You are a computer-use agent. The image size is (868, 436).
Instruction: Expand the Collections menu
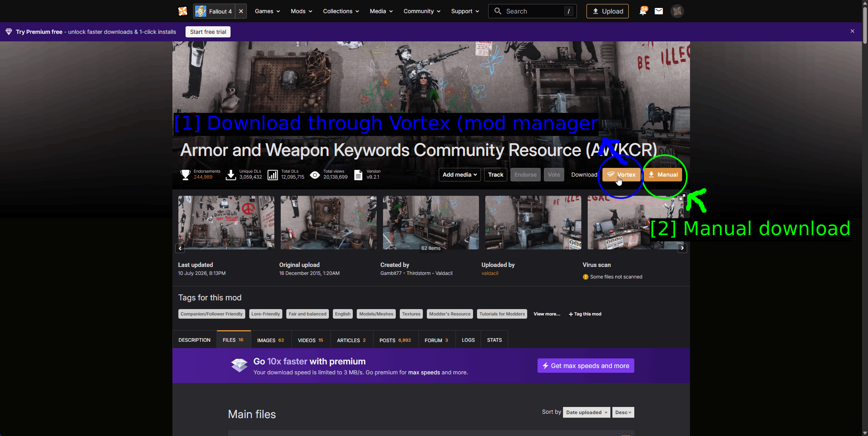coord(341,11)
